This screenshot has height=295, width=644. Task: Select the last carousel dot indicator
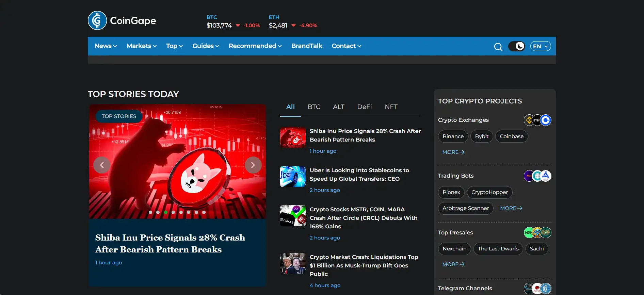tap(204, 212)
